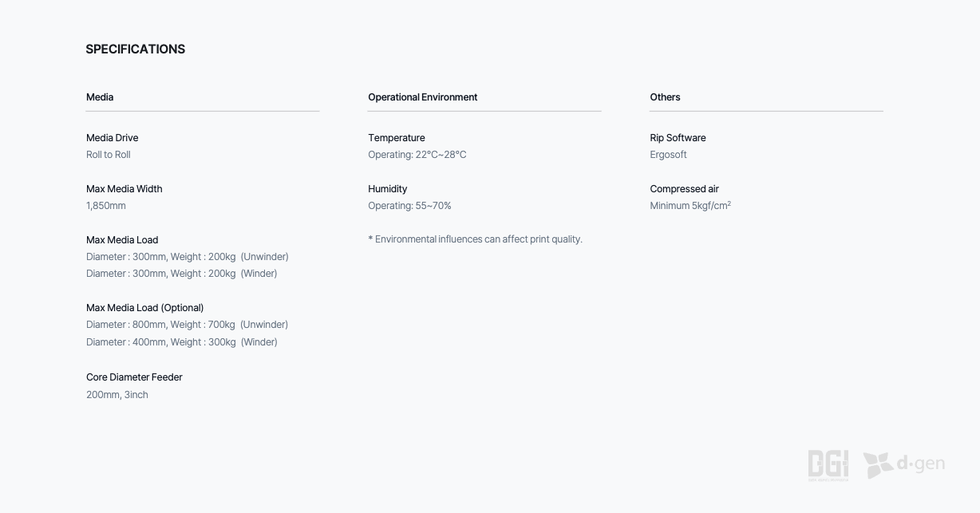Click the Ergosoft rip software value

pos(668,155)
